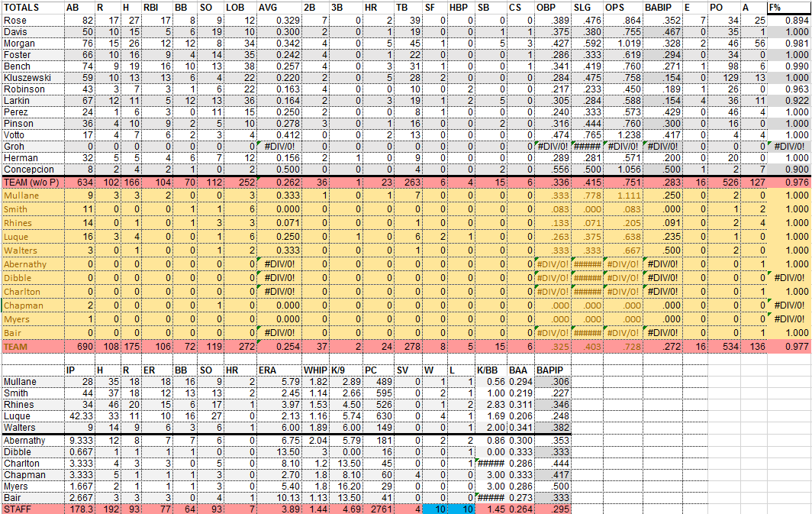Select Abernathy's pitching IP 9.333
The image size is (812, 514).
tap(79, 441)
